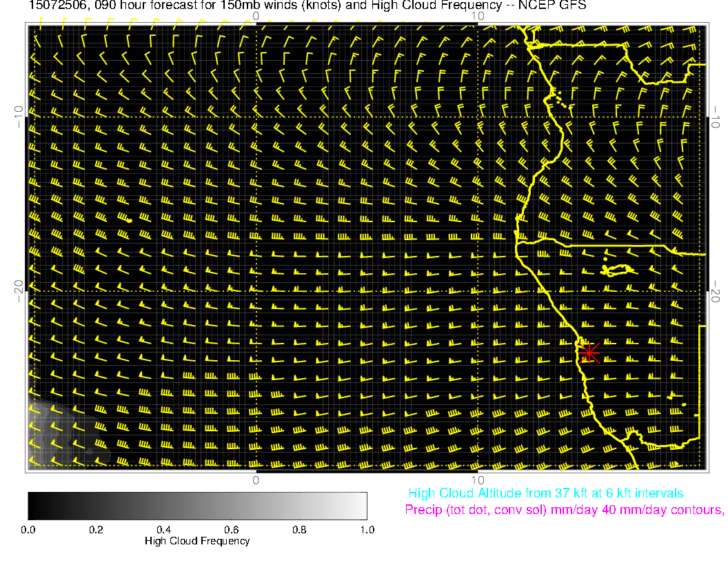Click the High Cloud Frequency colorbar label
728x563 pixels.
click(197, 541)
